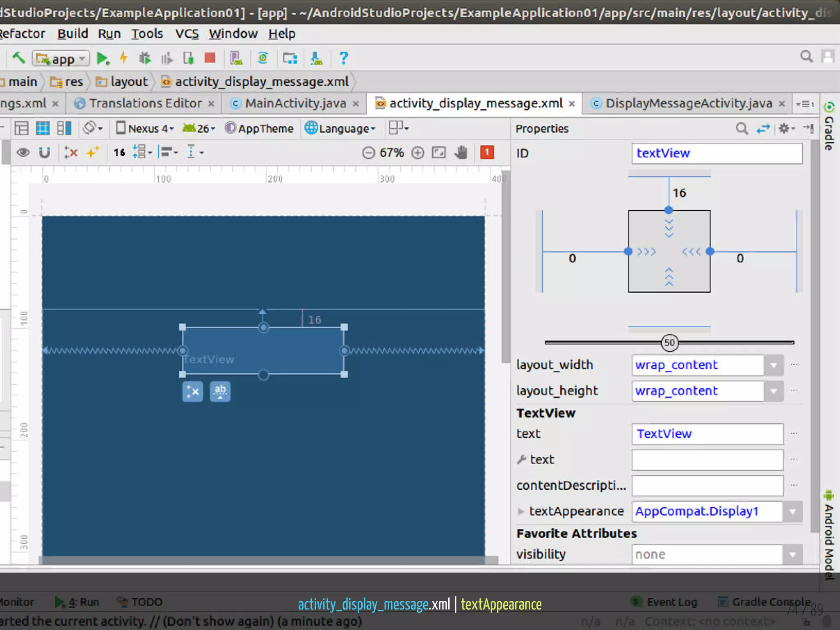The image size is (840, 630).
Task: Switch to Blueprint view icon
Action: tap(43, 128)
